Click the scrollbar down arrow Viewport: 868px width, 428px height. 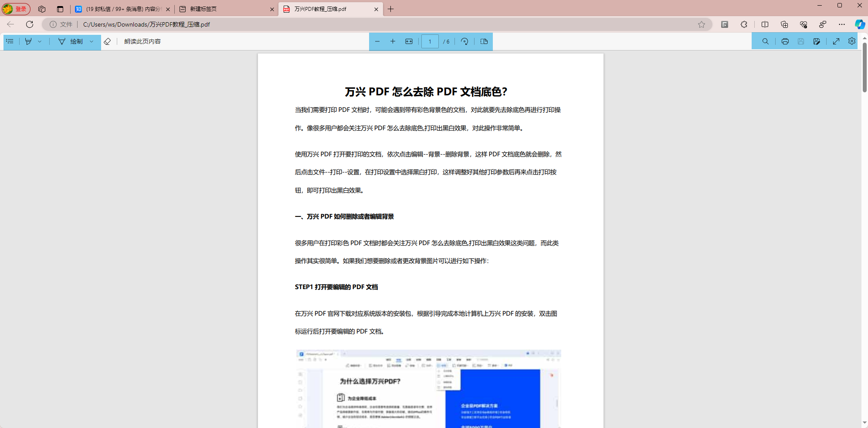865,423
